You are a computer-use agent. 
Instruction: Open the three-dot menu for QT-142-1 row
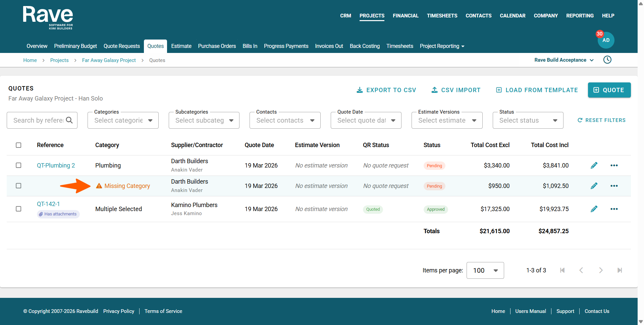point(614,209)
